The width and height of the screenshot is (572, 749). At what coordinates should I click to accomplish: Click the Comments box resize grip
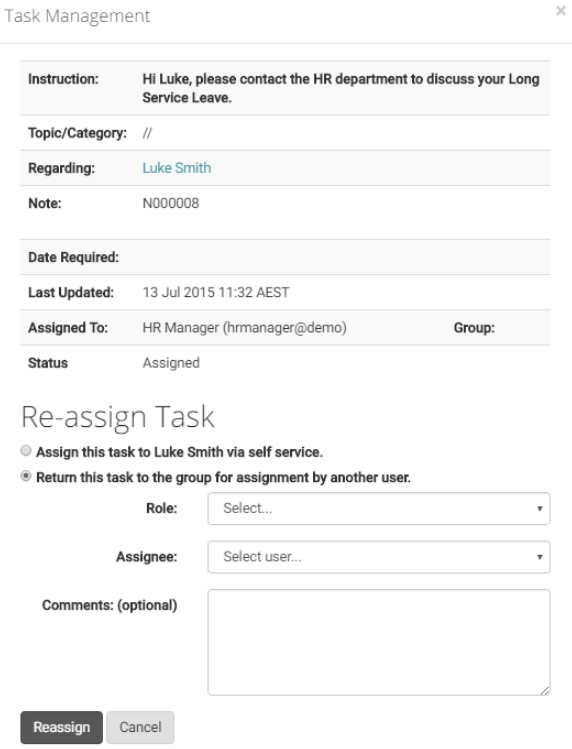(x=544, y=690)
